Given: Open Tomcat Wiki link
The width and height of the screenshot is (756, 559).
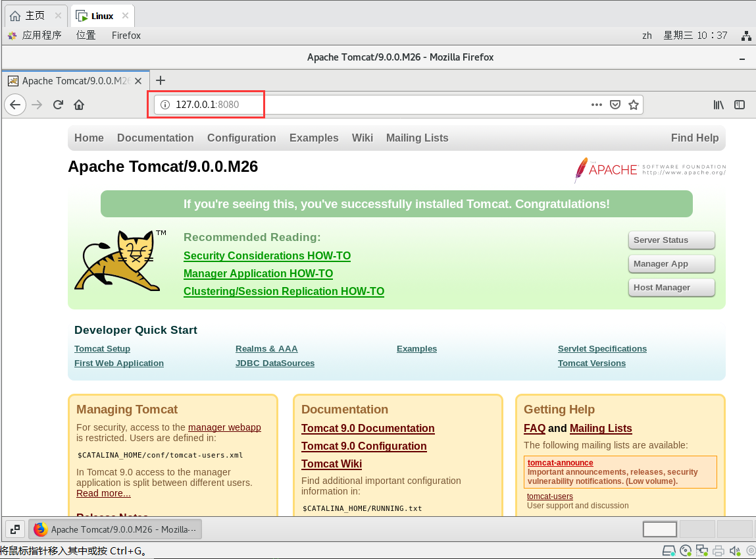Looking at the screenshot, I should click(332, 464).
